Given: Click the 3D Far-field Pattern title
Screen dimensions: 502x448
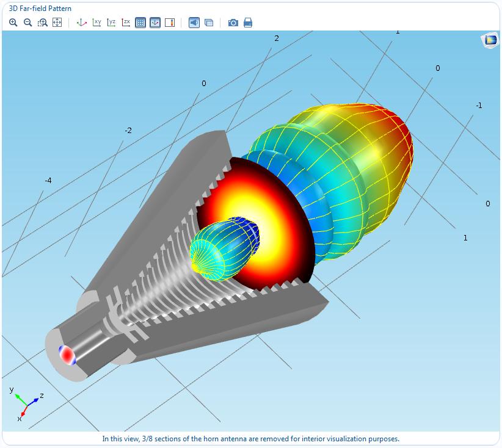Looking at the screenshot, I should tap(40, 9).
